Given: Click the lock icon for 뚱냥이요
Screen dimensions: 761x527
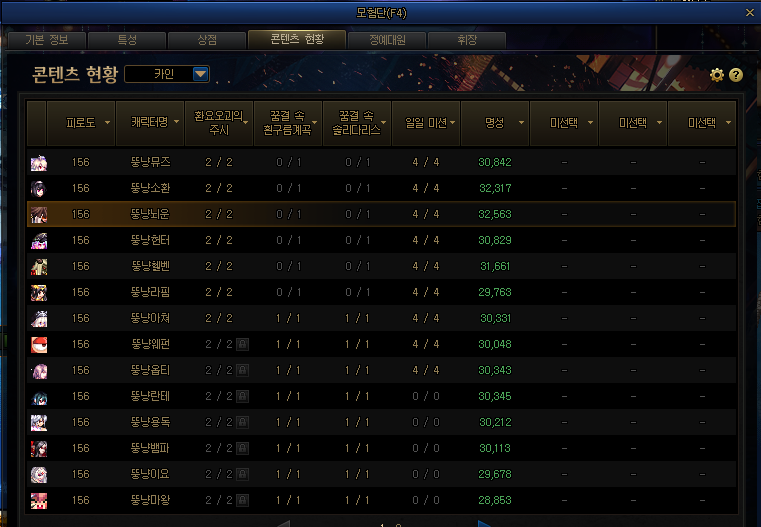Looking at the screenshot, I should click(x=242, y=474).
